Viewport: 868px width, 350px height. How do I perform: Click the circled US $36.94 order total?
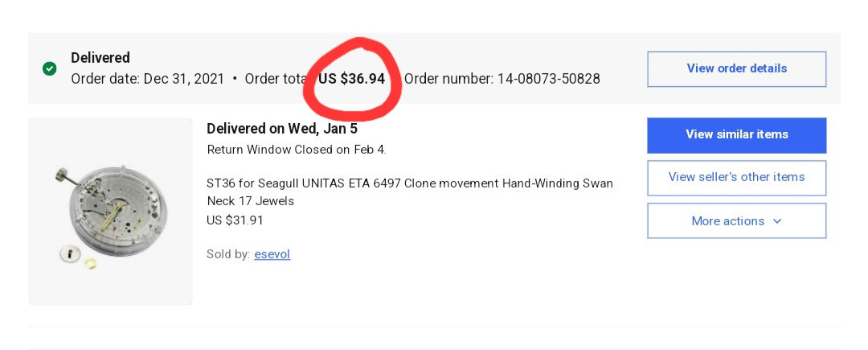tap(351, 79)
